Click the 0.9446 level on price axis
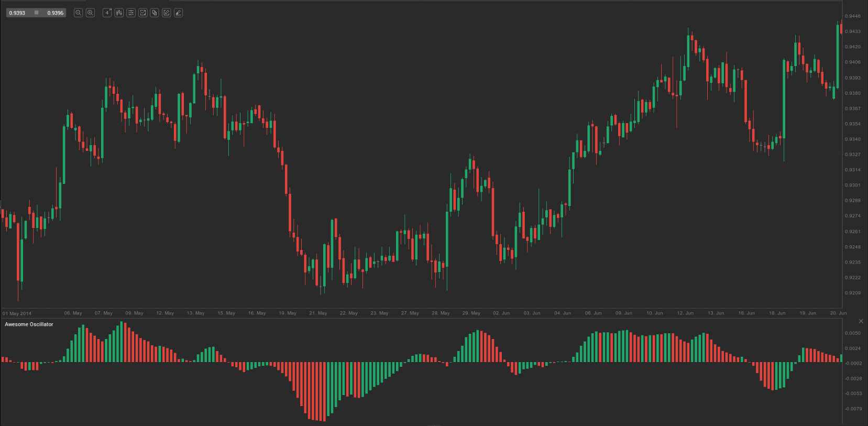This screenshot has height=426, width=868. (853, 16)
